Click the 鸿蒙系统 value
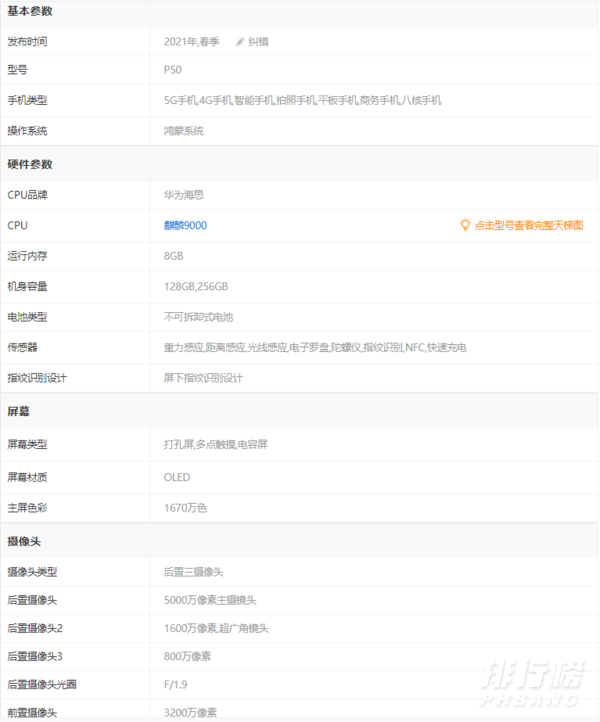600x722 pixels. [184, 131]
